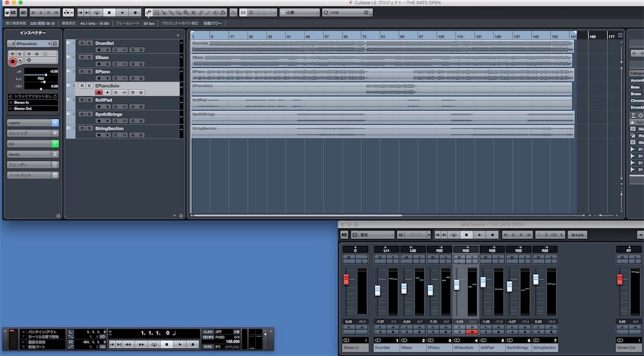
Task: Select Stereo Out output routing in Inspector
Action: (33, 108)
